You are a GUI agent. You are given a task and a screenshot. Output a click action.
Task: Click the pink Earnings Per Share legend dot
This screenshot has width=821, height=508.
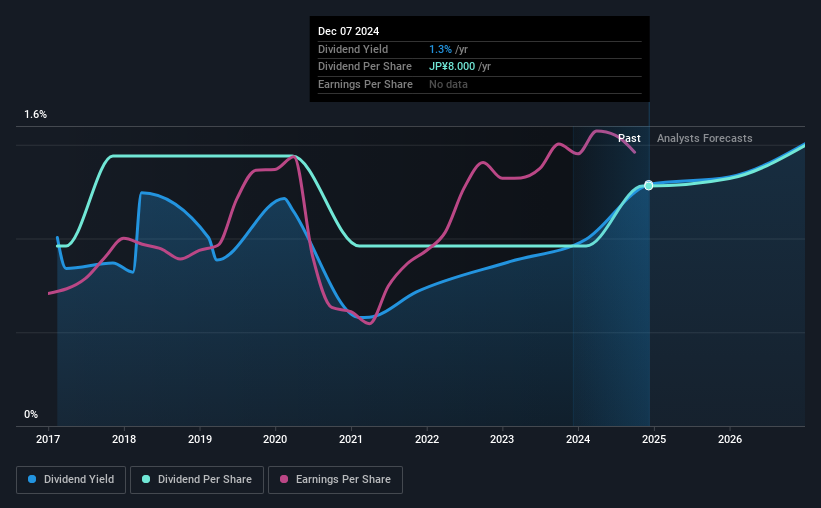click(284, 479)
